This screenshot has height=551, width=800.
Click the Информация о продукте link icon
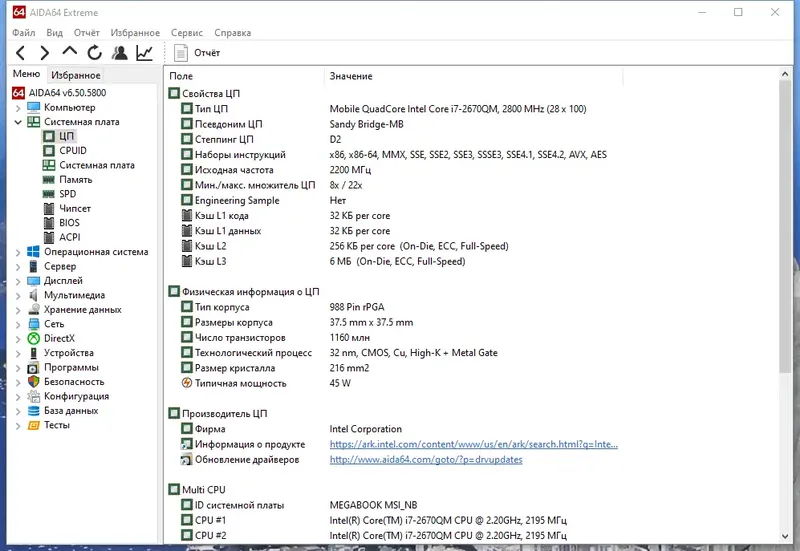(187, 444)
